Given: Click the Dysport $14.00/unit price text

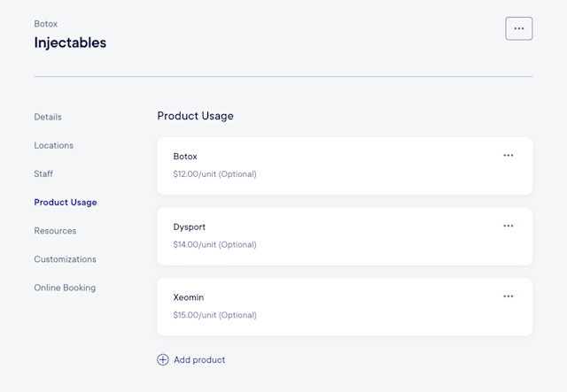Looking at the screenshot, I should 214,244.
